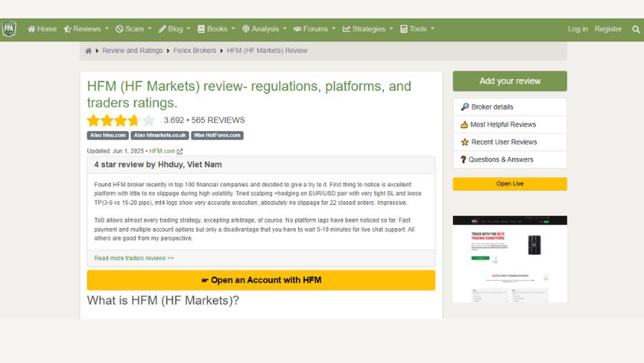
Task: Click Read more traders reviews link
Action: (134, 258)
